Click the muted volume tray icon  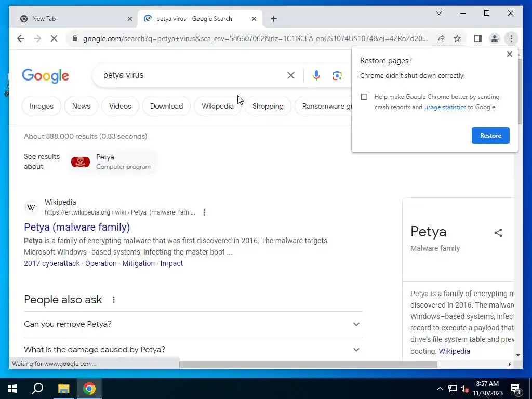[x=465, y=389]
